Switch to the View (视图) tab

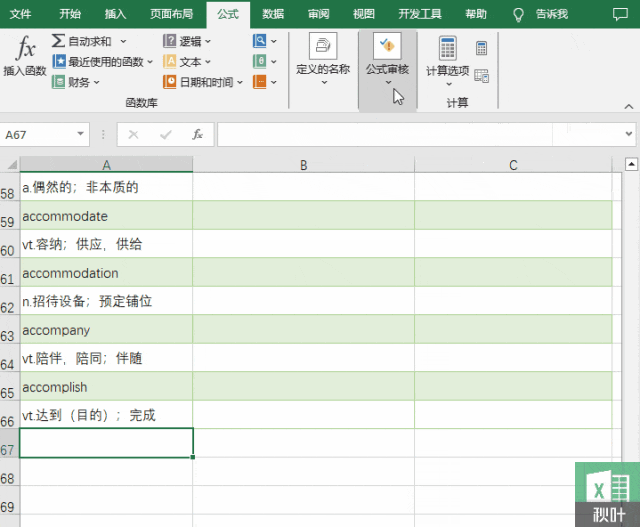[x=364, y=14]
